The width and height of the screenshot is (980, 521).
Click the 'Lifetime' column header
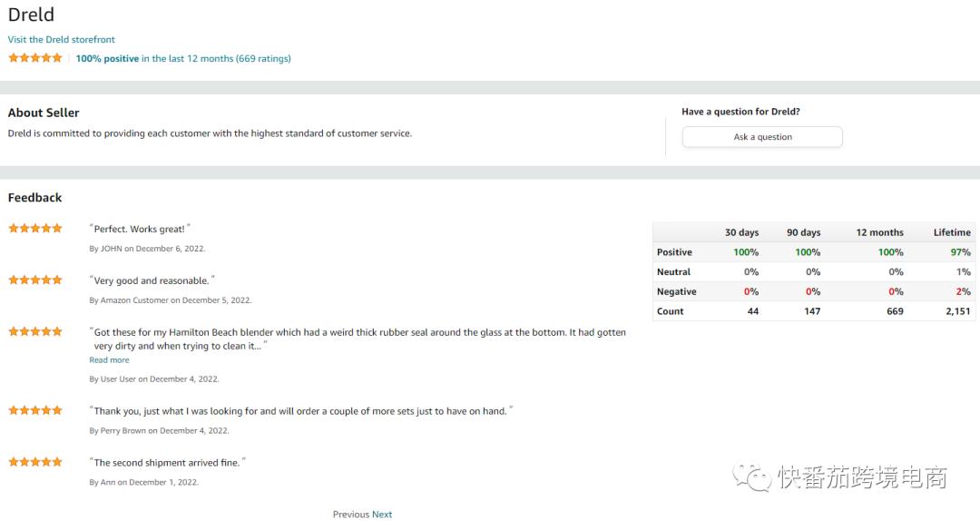952,232
